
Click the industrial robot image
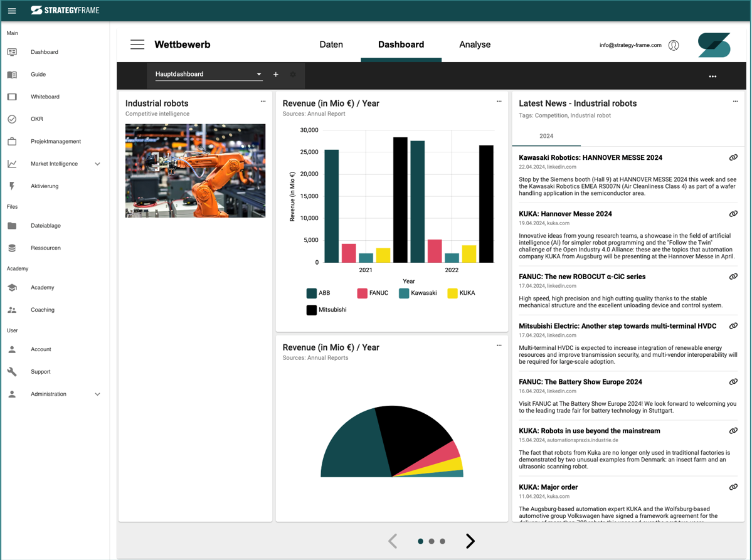[x=195, y=171]
